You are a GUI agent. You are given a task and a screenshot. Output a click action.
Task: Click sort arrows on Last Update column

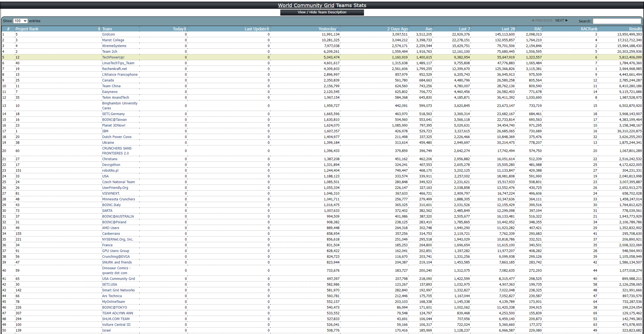(x=268, y=29)
